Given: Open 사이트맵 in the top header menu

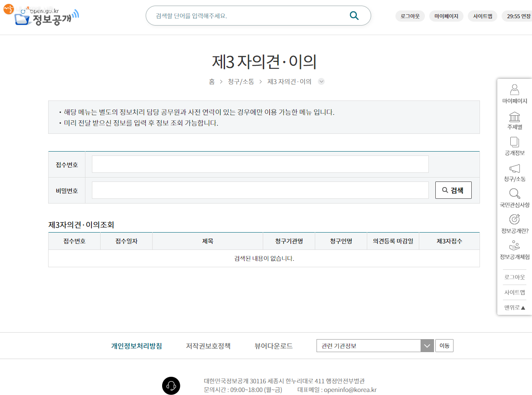Looking at the screenshot, I should pyautogui.click(x=482, y=16).
